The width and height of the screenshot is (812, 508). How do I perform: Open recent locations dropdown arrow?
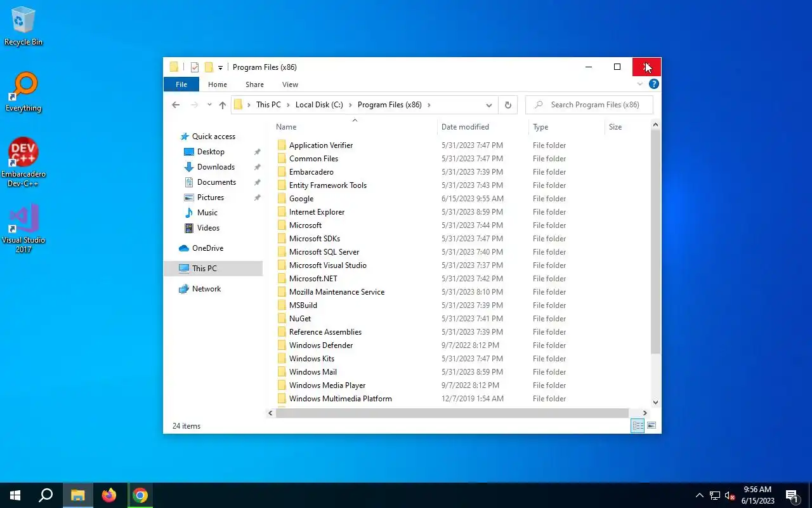(x=209, y=105)
